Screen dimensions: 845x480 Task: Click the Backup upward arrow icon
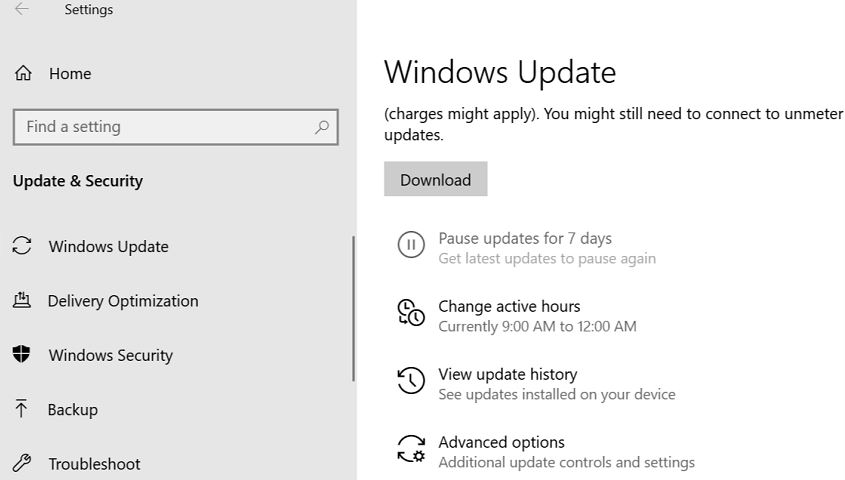pyautogui.click(x=21, y=409)
